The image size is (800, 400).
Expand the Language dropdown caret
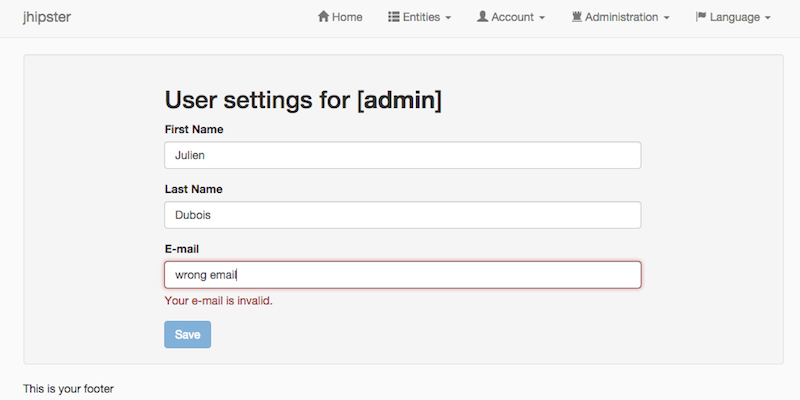coord(767,18)
